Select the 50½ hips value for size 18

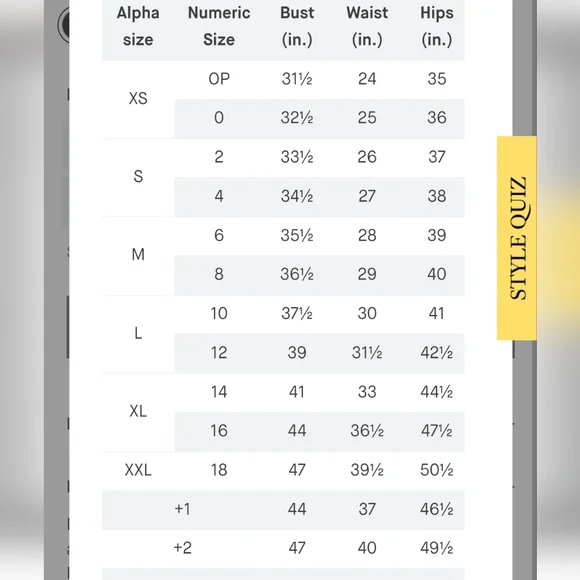436,470
